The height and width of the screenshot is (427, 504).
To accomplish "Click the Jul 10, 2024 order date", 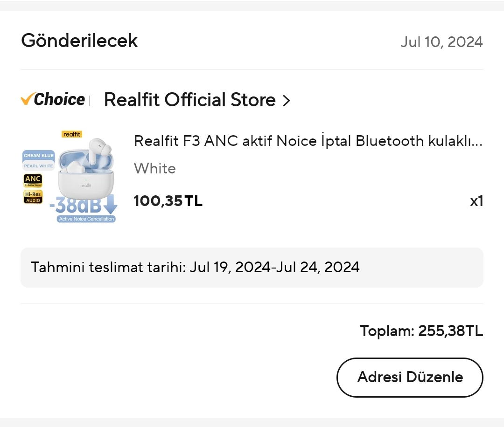I will 441,42.
